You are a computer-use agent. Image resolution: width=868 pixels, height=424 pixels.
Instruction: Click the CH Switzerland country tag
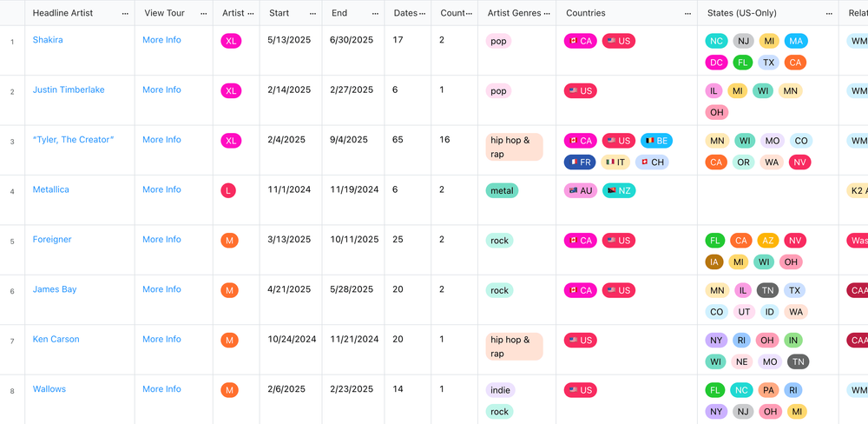tap(652, 162)
